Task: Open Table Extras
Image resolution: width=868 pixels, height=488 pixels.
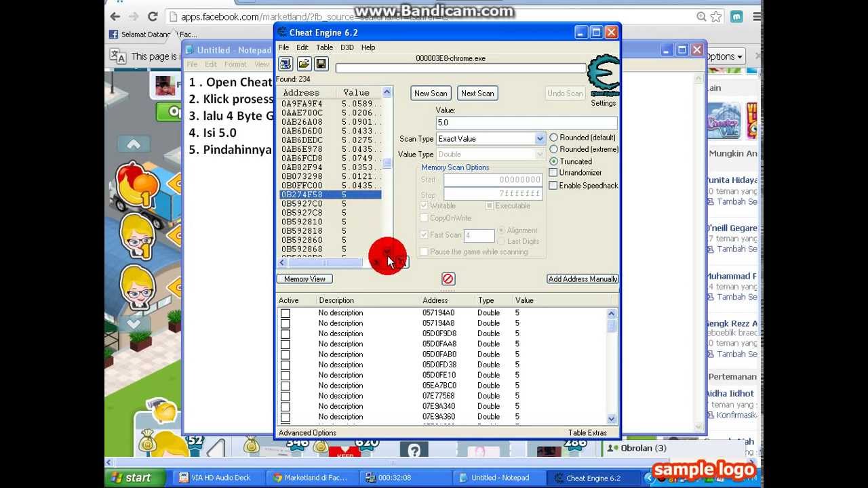Action: tap(587, 432)
